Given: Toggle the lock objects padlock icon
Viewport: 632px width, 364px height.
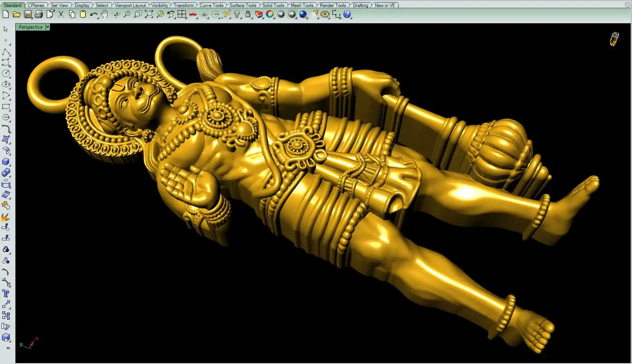Looking at the screenshot, I should coord(248,15).
